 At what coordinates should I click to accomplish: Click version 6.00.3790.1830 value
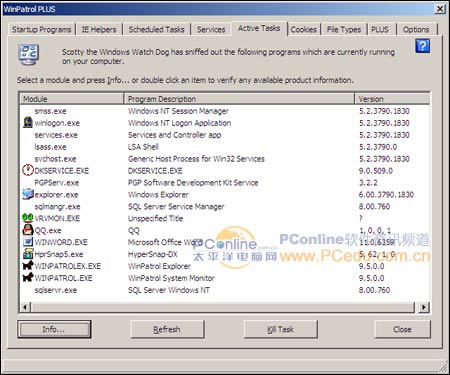386,195
